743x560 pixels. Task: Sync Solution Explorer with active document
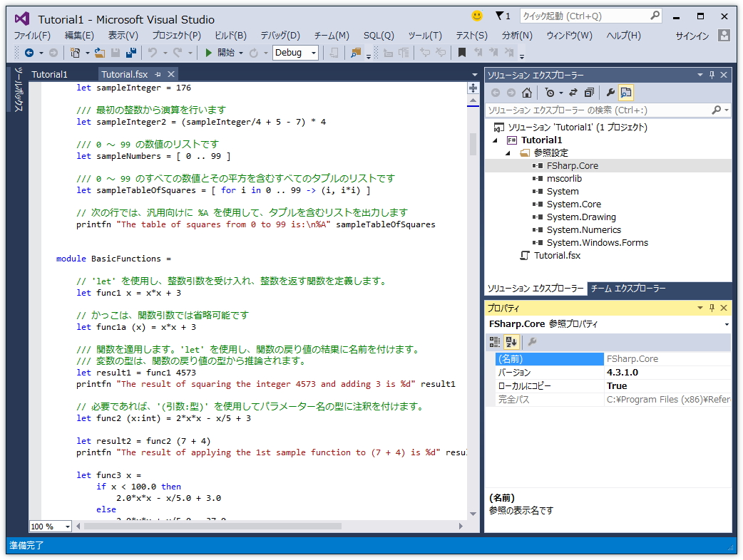(x=573, y=91)
